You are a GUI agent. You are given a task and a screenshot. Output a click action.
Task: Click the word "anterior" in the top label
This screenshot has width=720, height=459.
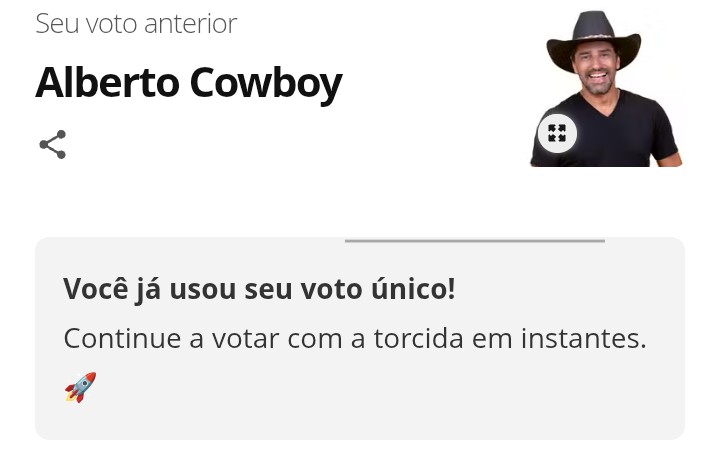pyautogui.click(x=189, y=24)
